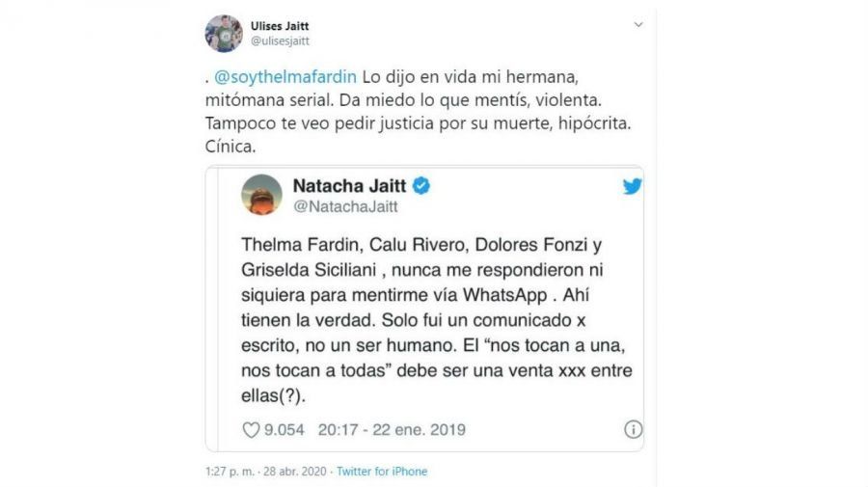Screen dimensions: 868x487
Task: Click the Twitter for iPhone source link
Action: pos(382,472)
